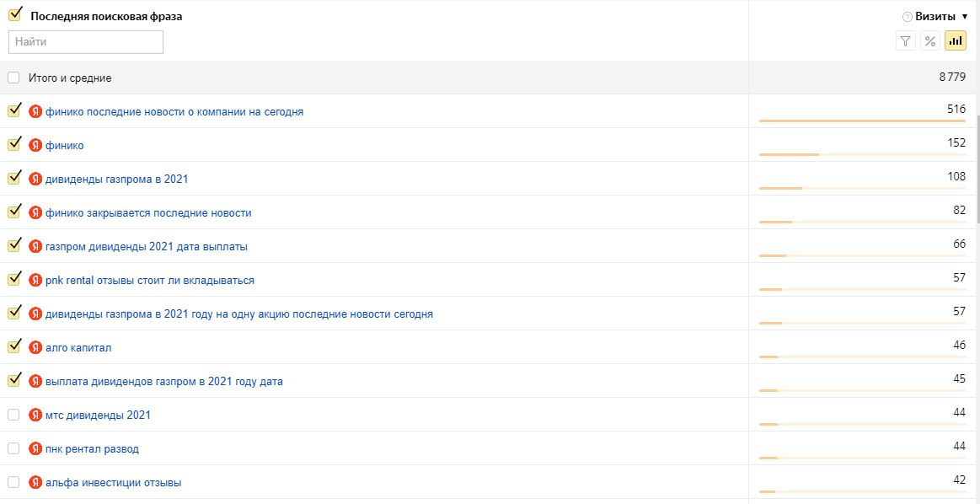Open 'финико закрывается последние новости' phrase link
Viewport: 980px width, 504px height.
point(148,213)
